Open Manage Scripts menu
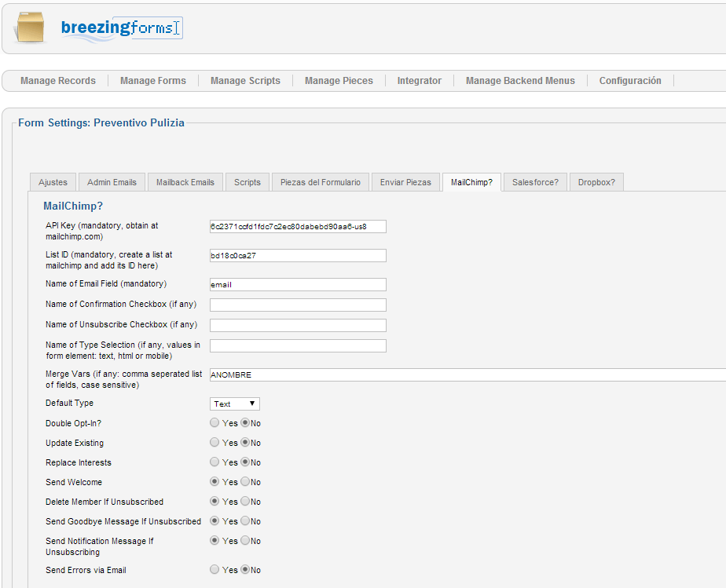This screenshot has height=588, width=726. pos(245,81)
